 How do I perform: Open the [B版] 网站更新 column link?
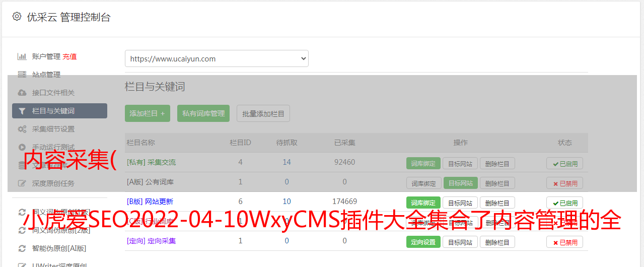pyautogui.click(x=150, y=201)
